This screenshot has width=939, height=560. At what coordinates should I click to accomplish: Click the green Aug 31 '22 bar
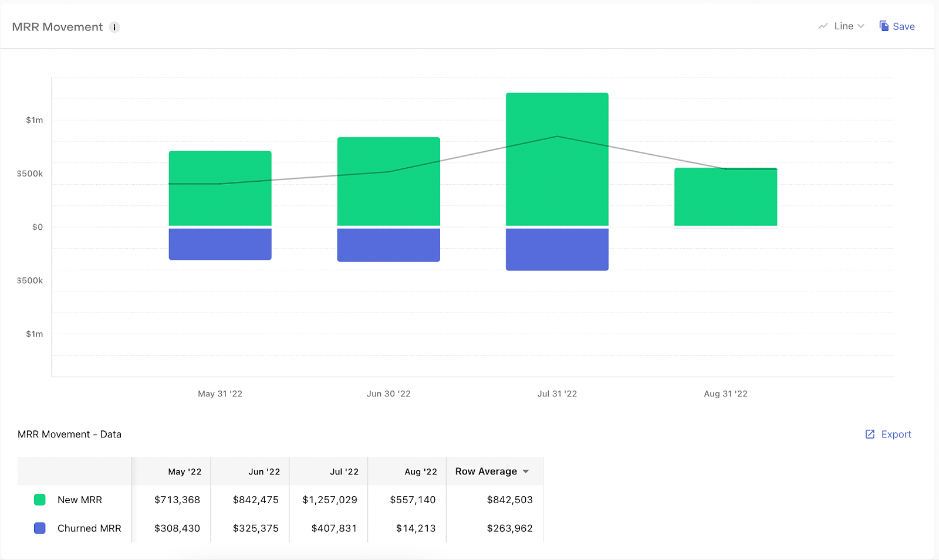(x=725, y=197)
